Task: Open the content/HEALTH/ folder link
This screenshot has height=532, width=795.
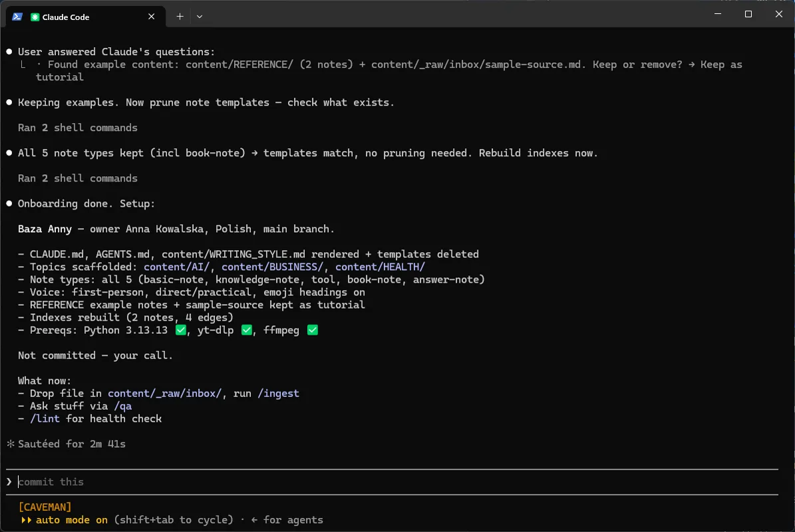Action: coord(380,267)
